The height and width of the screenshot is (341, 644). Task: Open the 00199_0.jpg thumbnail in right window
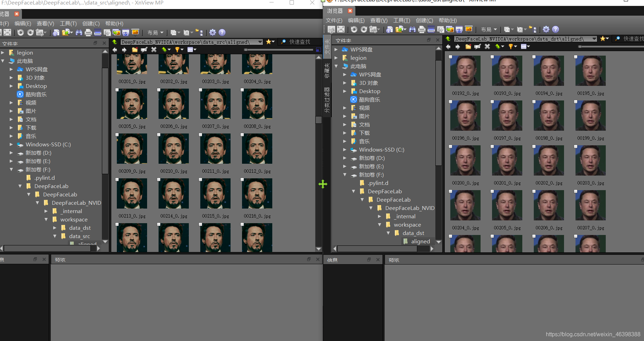tap(590, 115)
